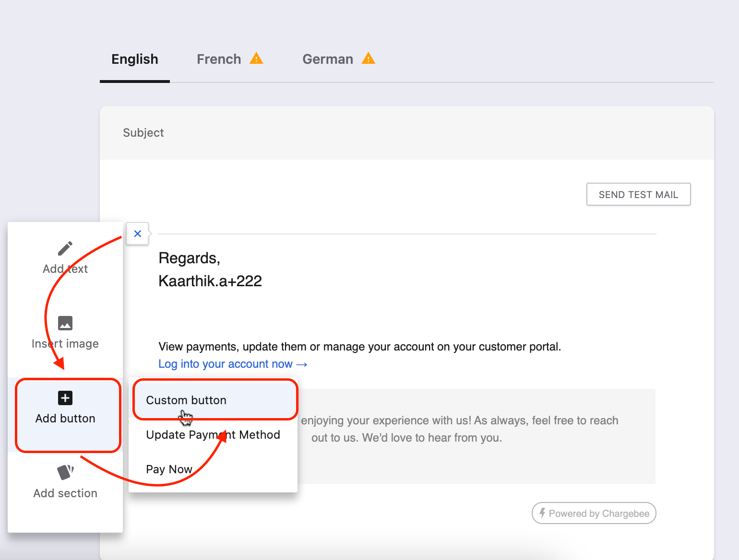This screenshot has height=560, width=739.
Task: Click the pencil icon for Add text
Action: point(65,248)
